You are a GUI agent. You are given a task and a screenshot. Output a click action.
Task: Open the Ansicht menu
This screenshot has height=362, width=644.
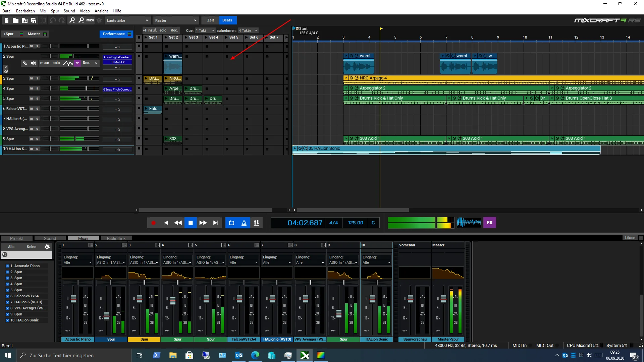point(101,11)
